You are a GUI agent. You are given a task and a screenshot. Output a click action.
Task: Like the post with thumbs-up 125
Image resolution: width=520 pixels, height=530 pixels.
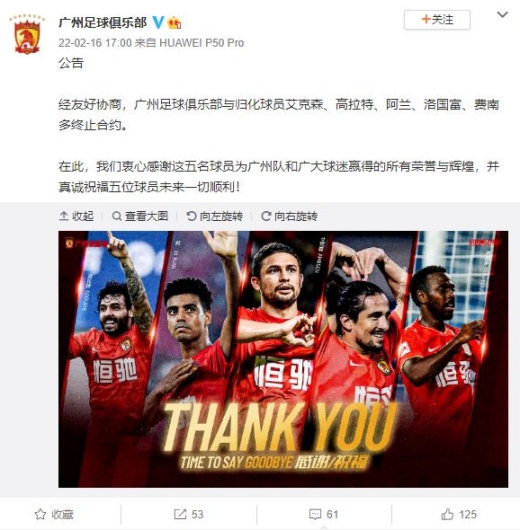459,514
